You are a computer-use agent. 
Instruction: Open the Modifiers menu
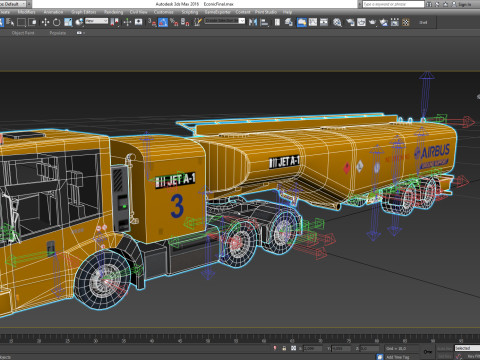(x=27, y=12)
